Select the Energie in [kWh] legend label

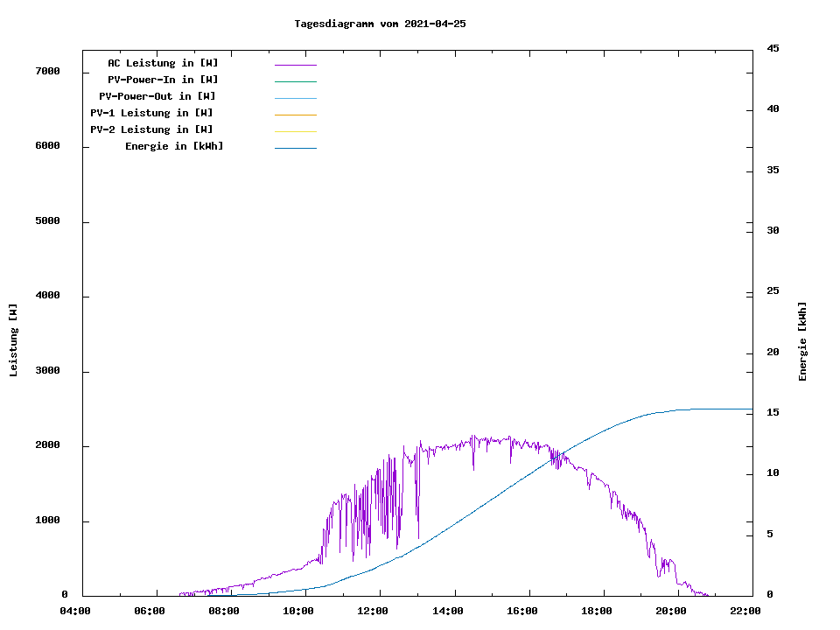[x=174, y=146]
